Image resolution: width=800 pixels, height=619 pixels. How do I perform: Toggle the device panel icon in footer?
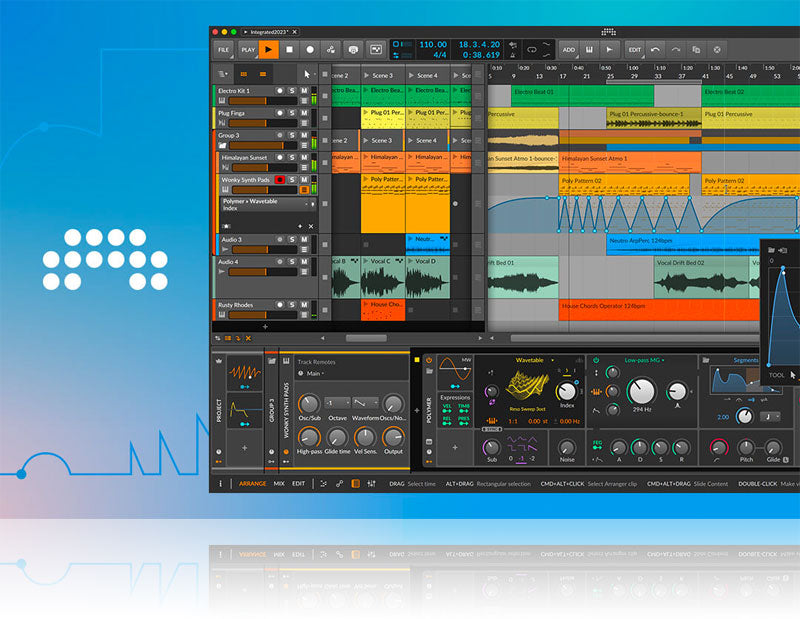[x=356, y=484]
